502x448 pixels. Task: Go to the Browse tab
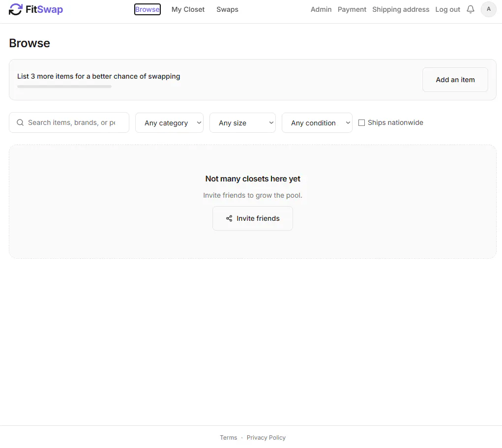pos(148,9)
